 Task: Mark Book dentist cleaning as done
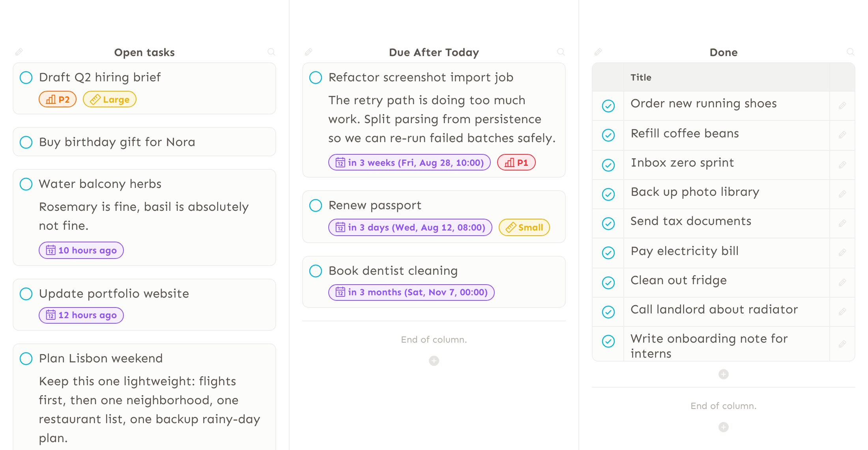click(x=316, y=271)
